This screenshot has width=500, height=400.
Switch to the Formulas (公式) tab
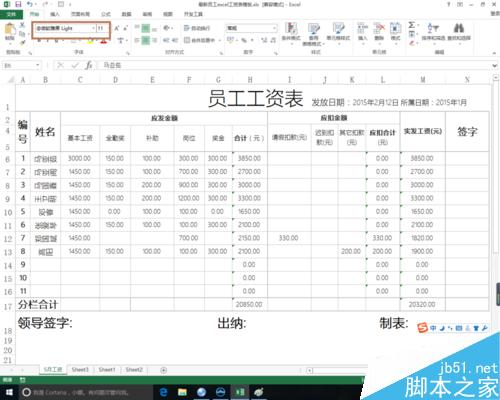(106, 14)
